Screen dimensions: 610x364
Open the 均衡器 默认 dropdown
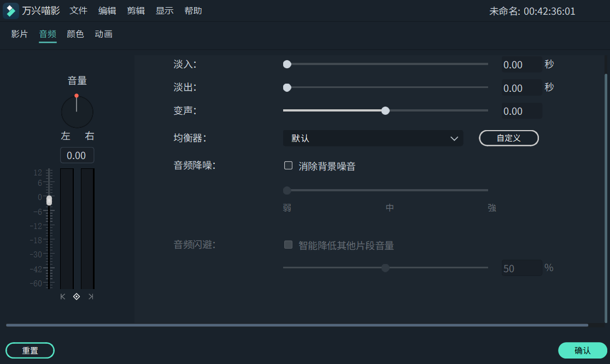[373, 138]
